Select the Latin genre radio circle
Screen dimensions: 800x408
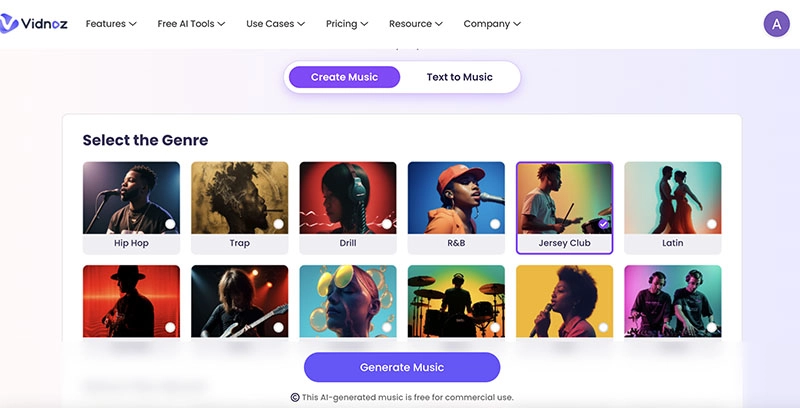(x=711, y=224)
